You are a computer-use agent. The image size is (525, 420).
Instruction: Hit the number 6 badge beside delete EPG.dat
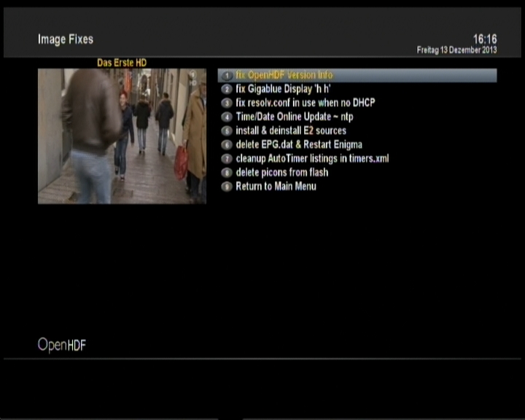coord(227,145)
